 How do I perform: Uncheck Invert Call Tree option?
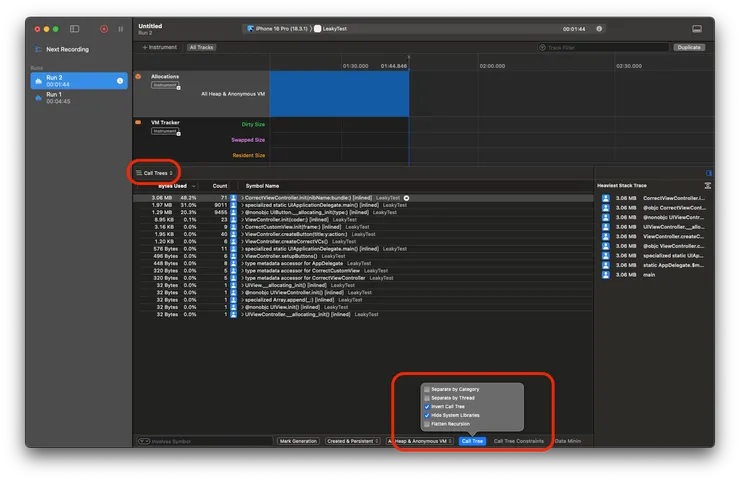point(428,406)
